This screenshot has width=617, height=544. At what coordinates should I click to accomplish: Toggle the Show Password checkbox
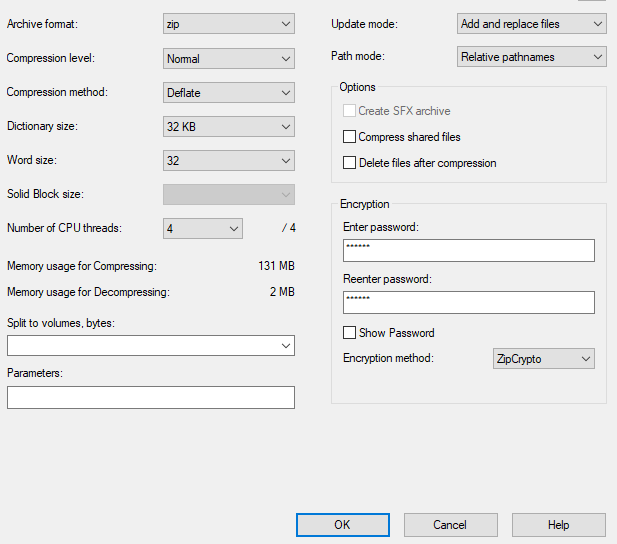(349, 333)
